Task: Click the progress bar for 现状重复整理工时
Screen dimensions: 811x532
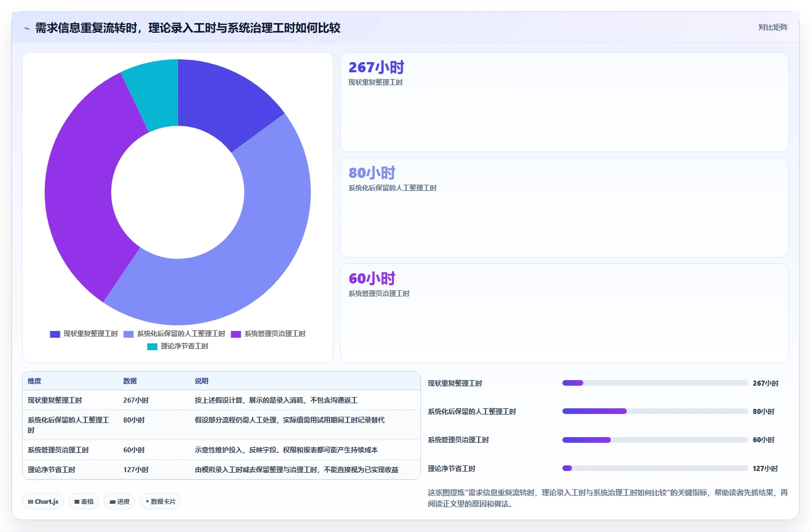Action: pyautogui.click(x=655, y=383)
